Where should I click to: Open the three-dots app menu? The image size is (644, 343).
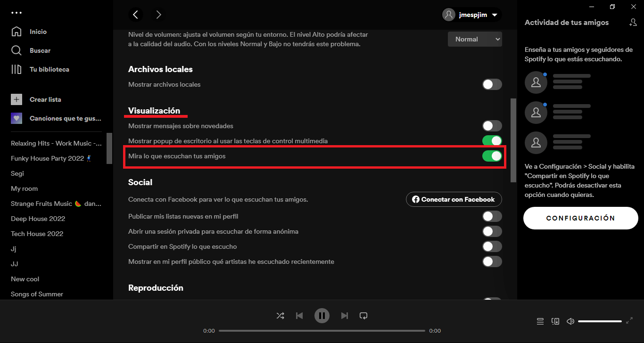[x=17, y=13]
